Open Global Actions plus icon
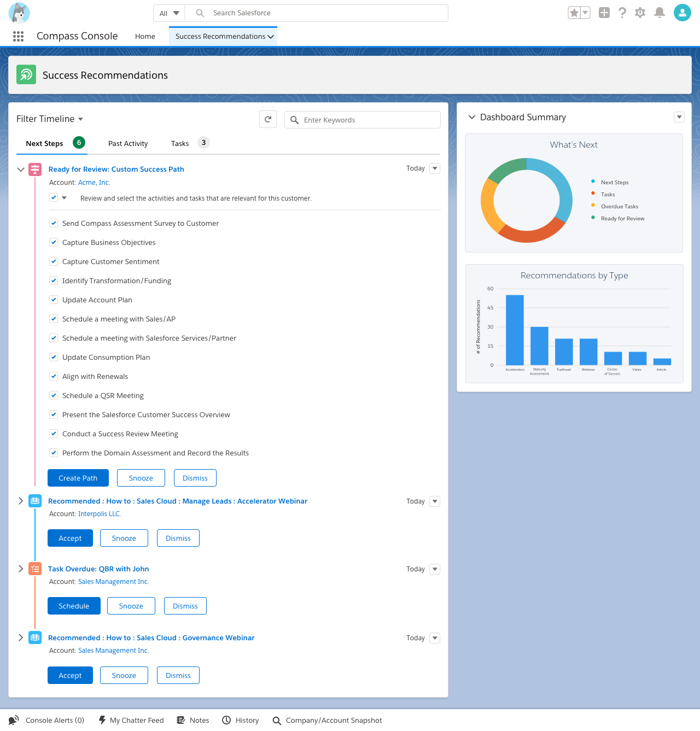 (604, 13)
